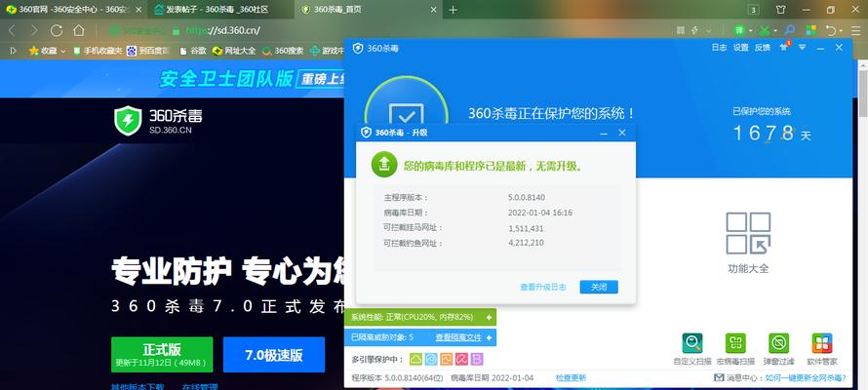Click 关闭 button in upgrade dialog
This screenshot has height=390, width=868.
tap(599, 287)
